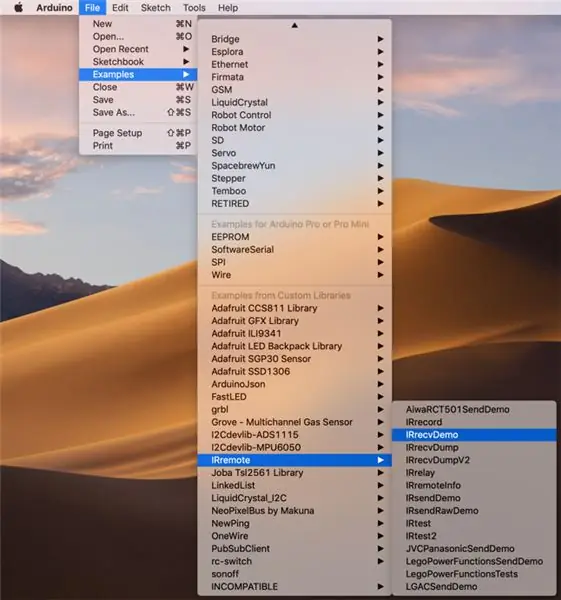
Task: Open RETIRED examples
Action: coord(294,203)
